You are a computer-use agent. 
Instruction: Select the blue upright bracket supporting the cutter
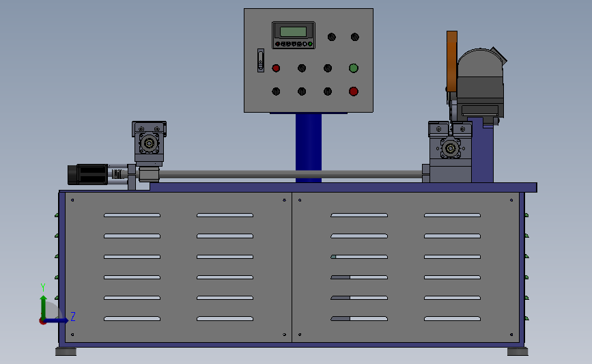click(x=482, y=150)
